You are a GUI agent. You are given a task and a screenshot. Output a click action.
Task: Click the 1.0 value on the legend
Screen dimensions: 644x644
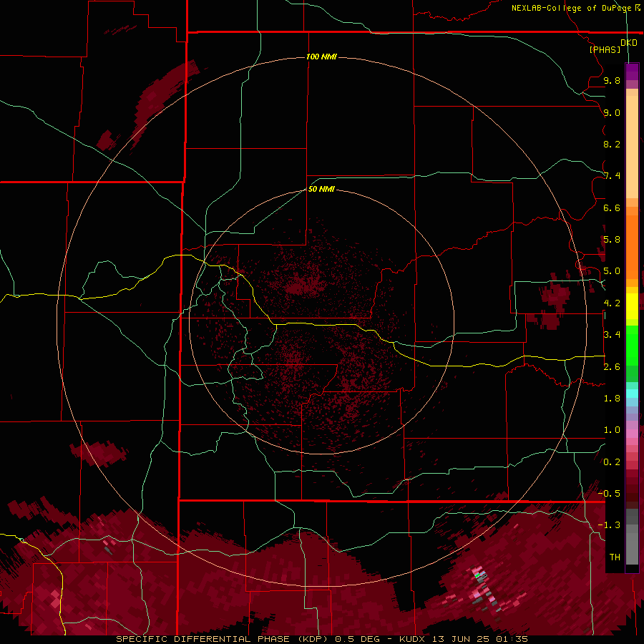612,430
